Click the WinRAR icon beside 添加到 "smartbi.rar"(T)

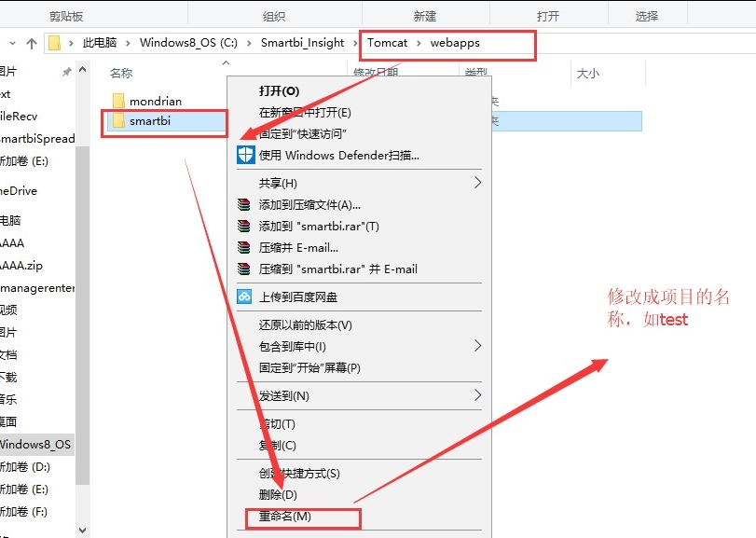pyautogui.click(x=244, y=226)
